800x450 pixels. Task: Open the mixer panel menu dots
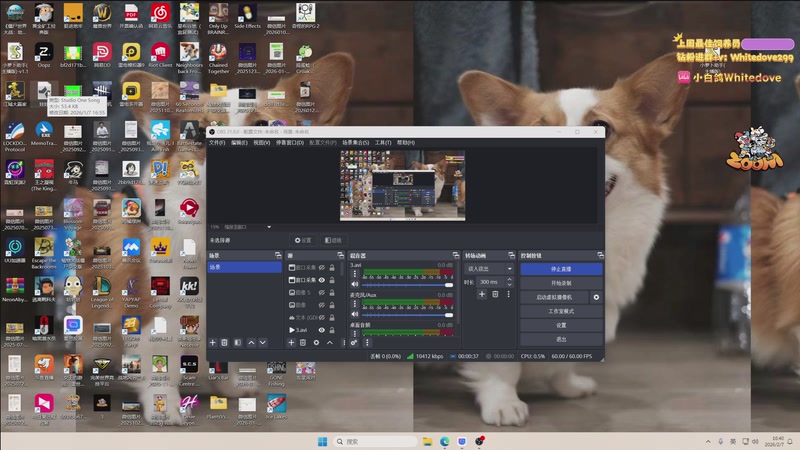click(x=367, y=343)
